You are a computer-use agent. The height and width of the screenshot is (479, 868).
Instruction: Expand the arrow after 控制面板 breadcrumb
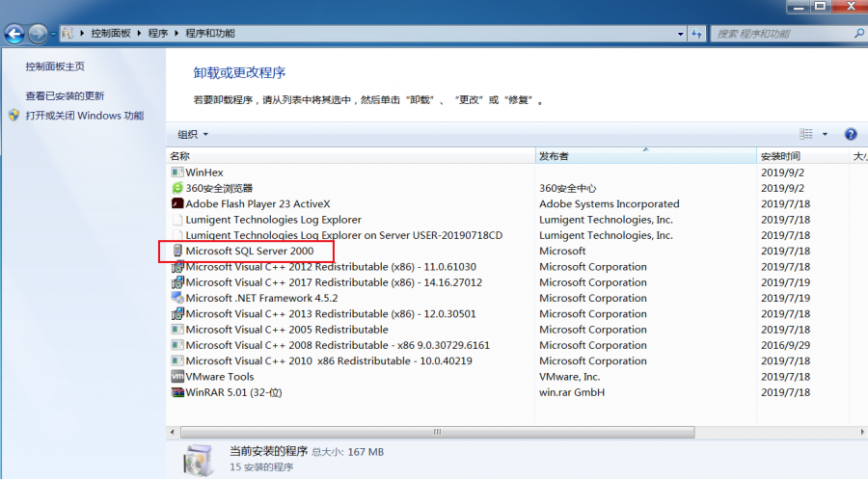[x=139, y=33]
